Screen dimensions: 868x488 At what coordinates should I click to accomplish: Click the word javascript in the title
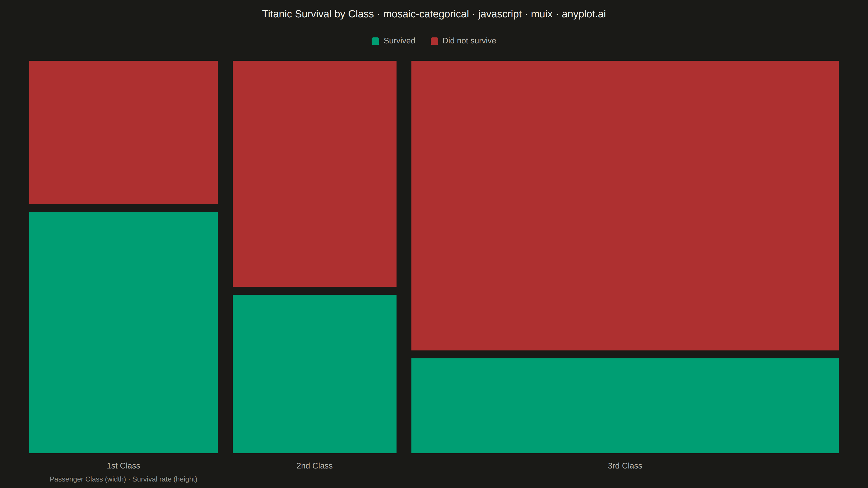pyautogui.click(x=500, y=14)
